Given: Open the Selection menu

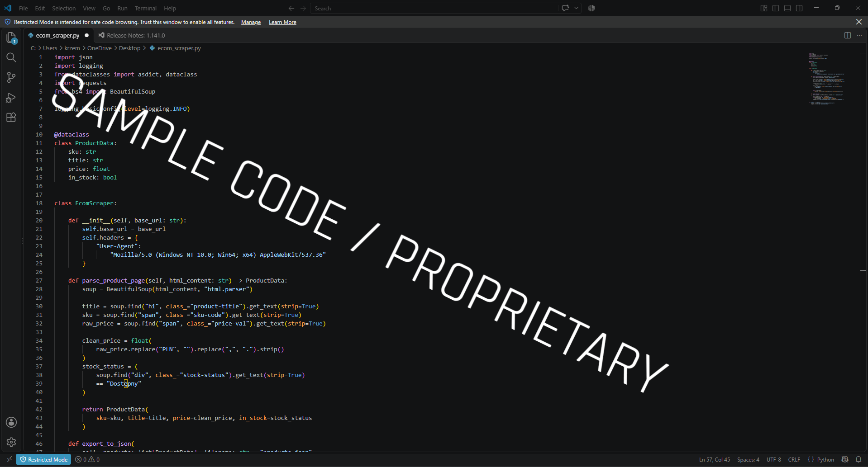Looking at the screenshot, I should pyautogui.click(x=64, y=8).
